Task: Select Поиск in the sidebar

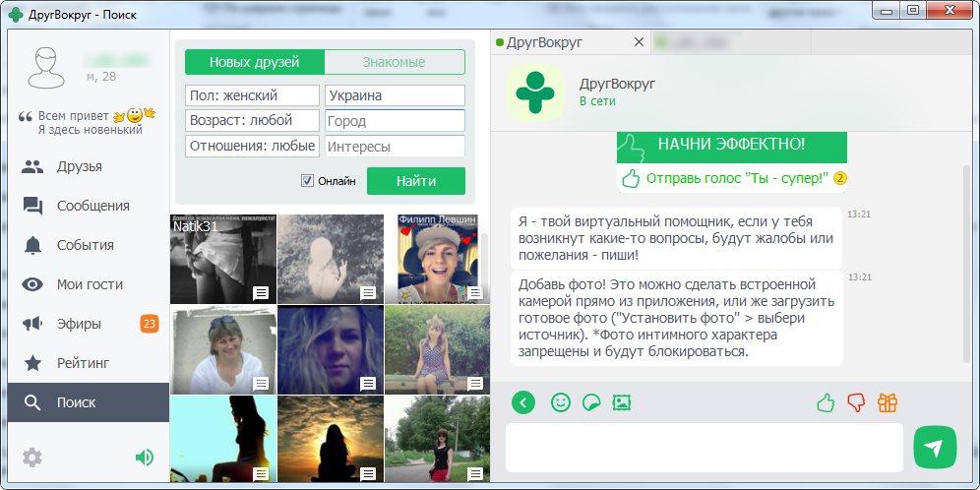Action: pos(89,402)
